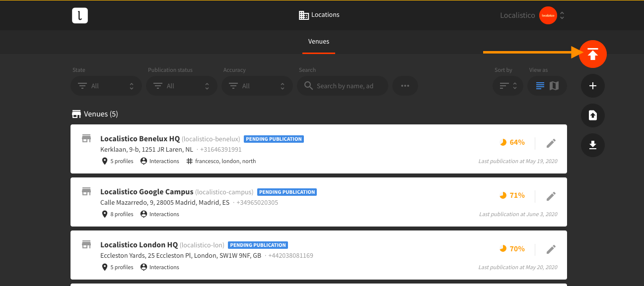Click the Venues (5) heading
Viewport: 644px width, 286px height.
pos(95,114)
